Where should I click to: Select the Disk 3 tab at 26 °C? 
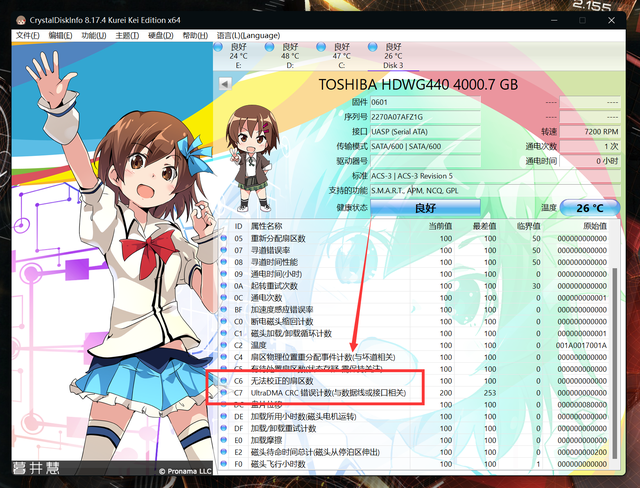click(393, 56)
